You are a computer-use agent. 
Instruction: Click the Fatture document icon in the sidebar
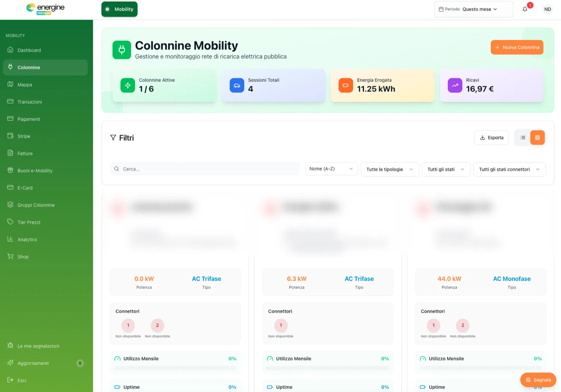(x=10, y=153)
